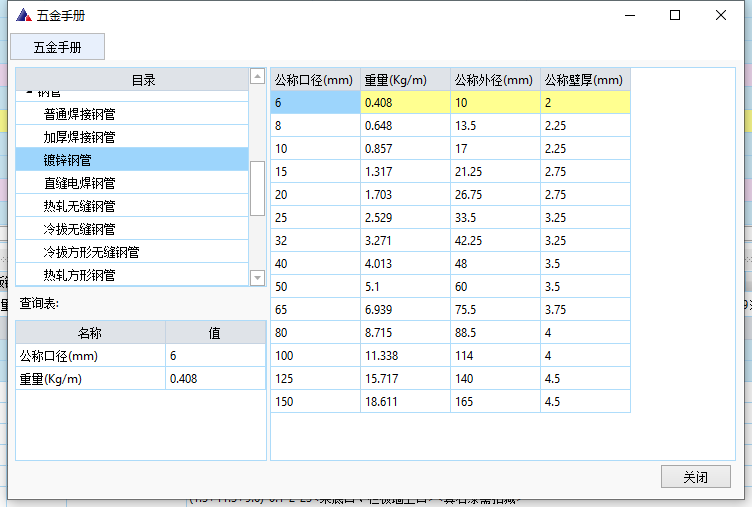Click outer diameter value 21.25
The height and width of the screenshot is (507, 752).
pyautogui.click(x=495, y=172)
